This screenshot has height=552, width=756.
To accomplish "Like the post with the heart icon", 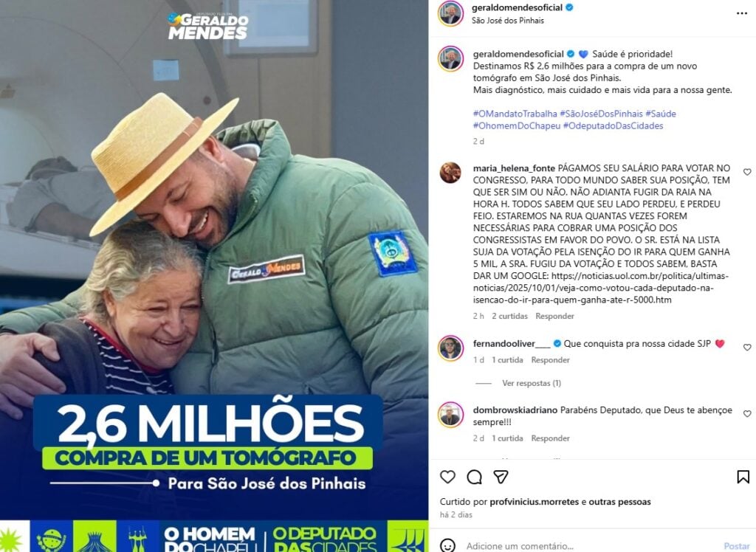I will pos(447,477).
